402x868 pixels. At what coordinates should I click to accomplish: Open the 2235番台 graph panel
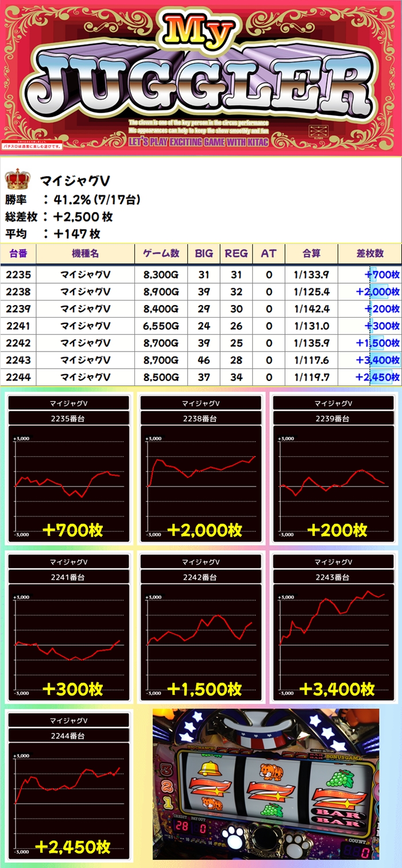[68, 468]
